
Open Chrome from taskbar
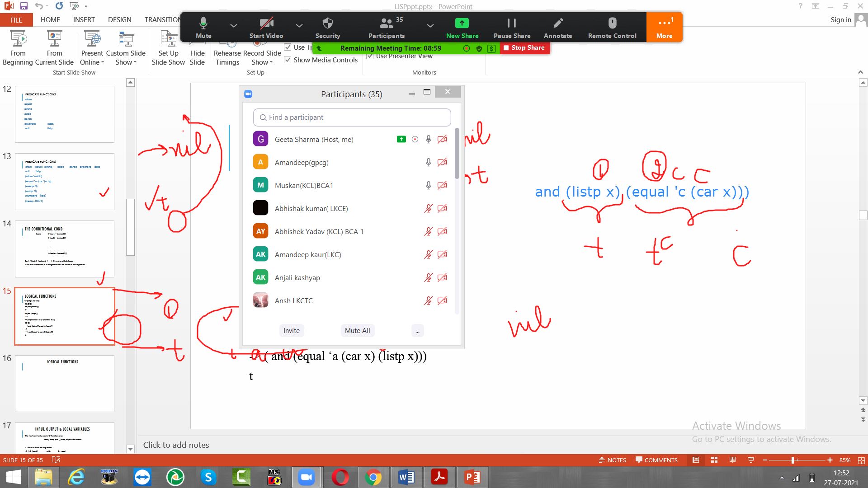[x=373, y=477]
